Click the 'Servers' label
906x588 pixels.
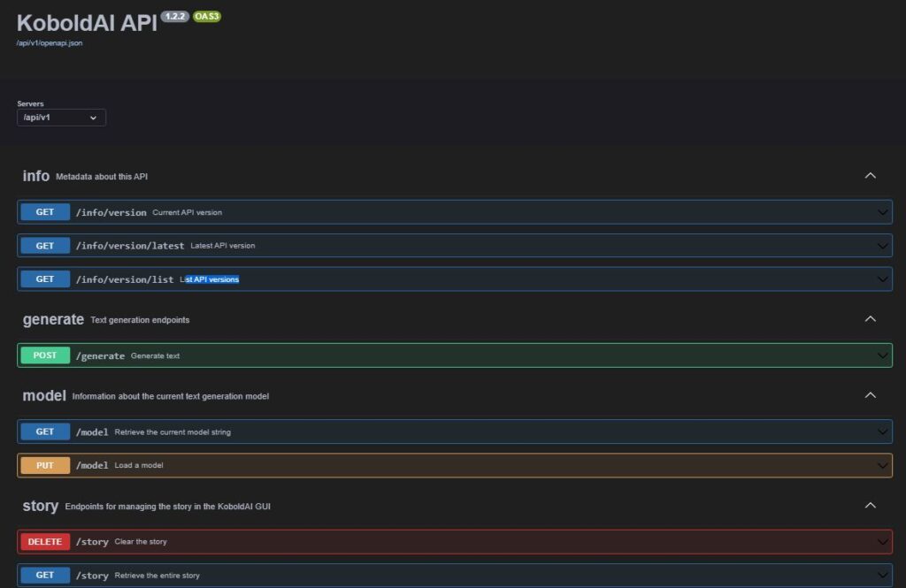[x=31, y=104]
